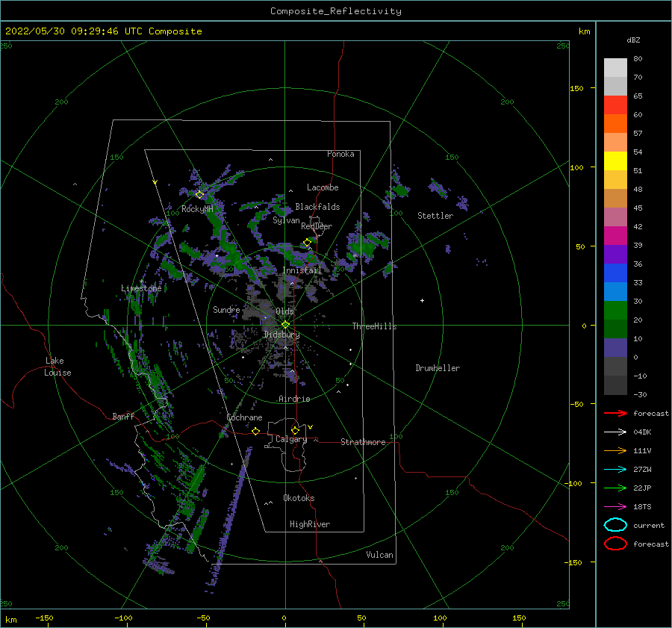Click the cyan 27ZW arrow icon
Viewport: 672px width, 628px height.
click(x=615, y=470)
